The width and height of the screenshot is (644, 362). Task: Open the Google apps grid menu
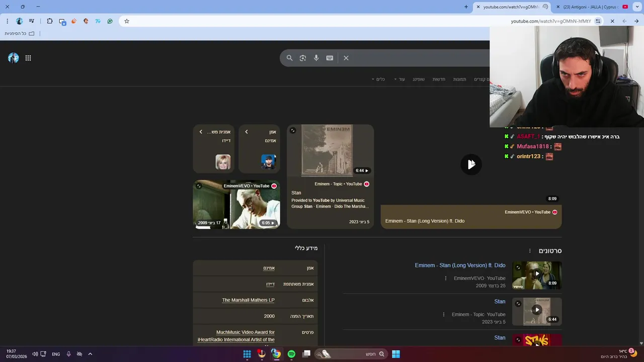(x=28, y=58)
